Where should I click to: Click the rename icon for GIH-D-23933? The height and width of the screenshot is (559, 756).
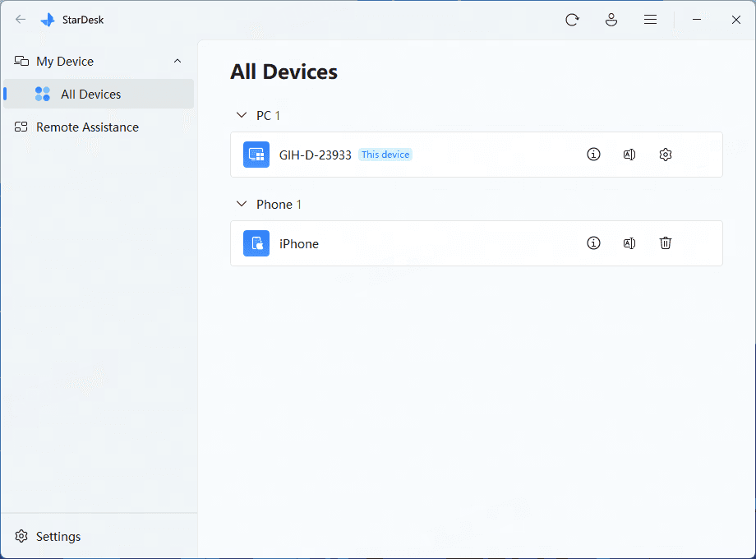(x=629, y=154)
